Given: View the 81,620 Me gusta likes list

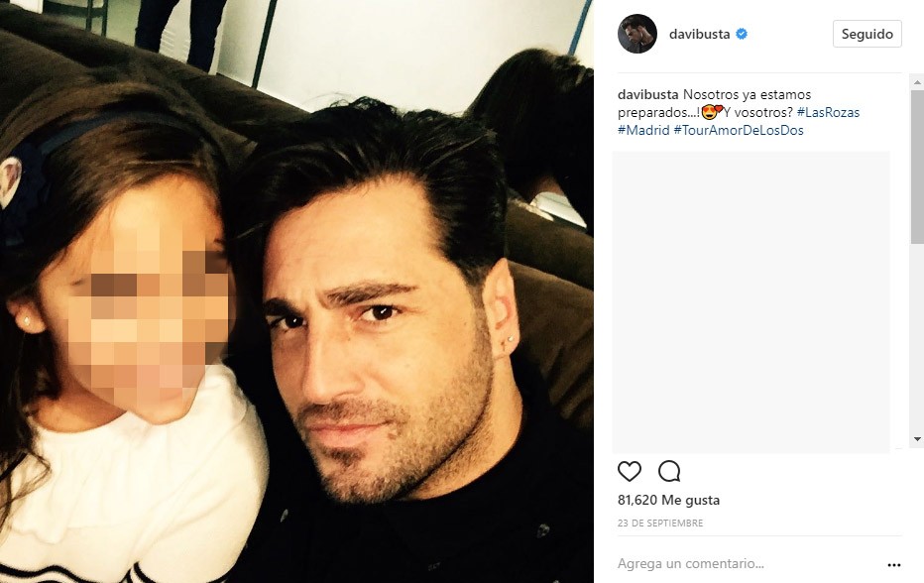Looking at the screenshot, I should tap(668, 500).
